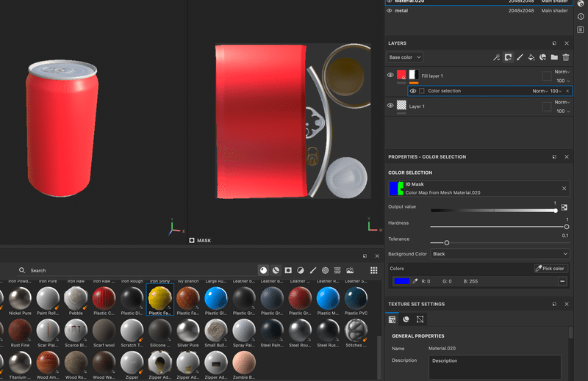Viewport: 588px width, 381px height.
Task: Use eyedropper next to blue color
Action: (415, 281)
